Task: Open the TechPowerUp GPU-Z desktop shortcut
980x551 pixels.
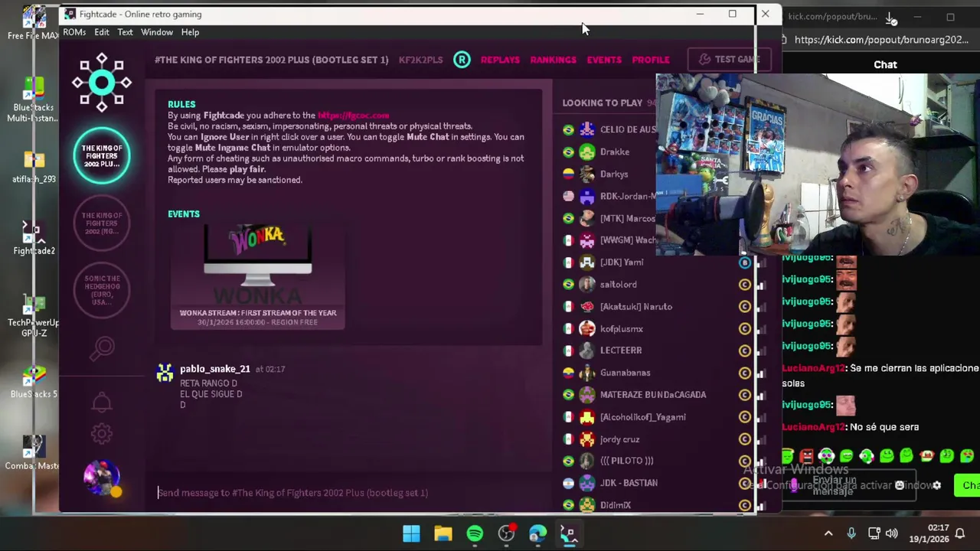Action: 34,315
